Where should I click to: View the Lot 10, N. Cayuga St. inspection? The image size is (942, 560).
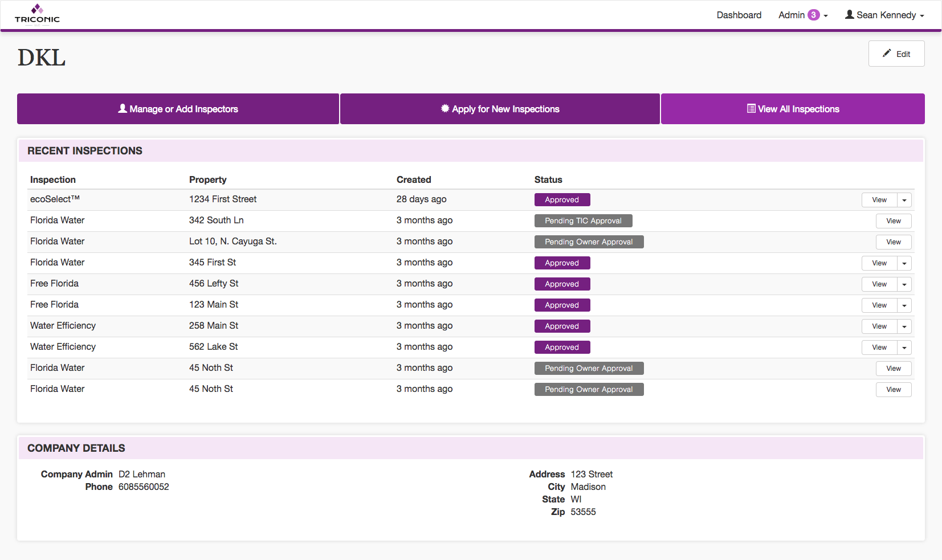click(894, 242)
